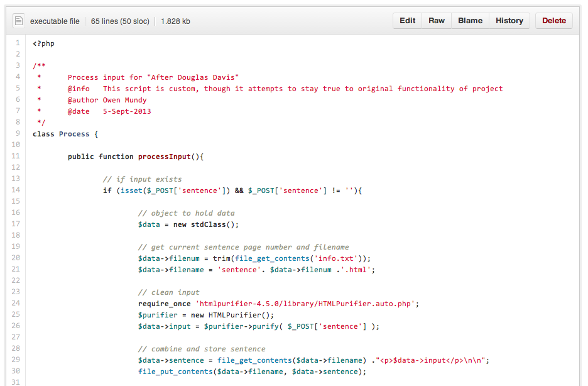
Task: Click the HTMLPurifier.auto.php path string
Action: pos(305,304)
